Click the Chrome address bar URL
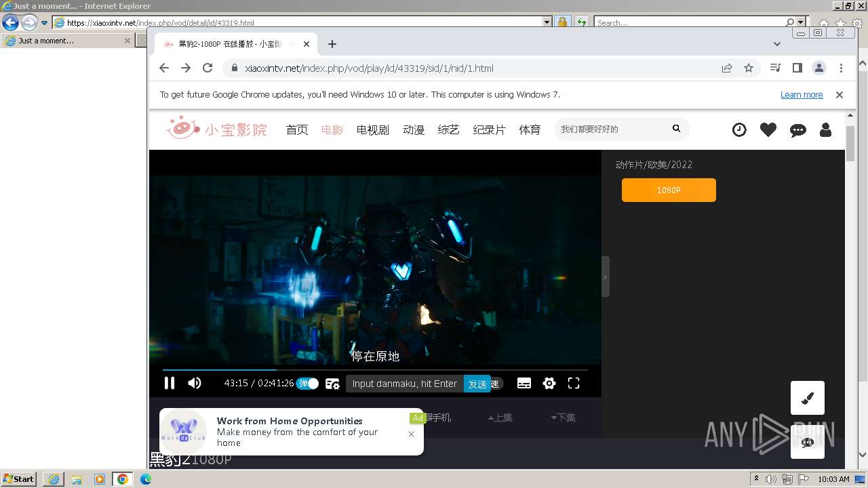The width and height of the screenshot is (868, 488). (369, 68)
